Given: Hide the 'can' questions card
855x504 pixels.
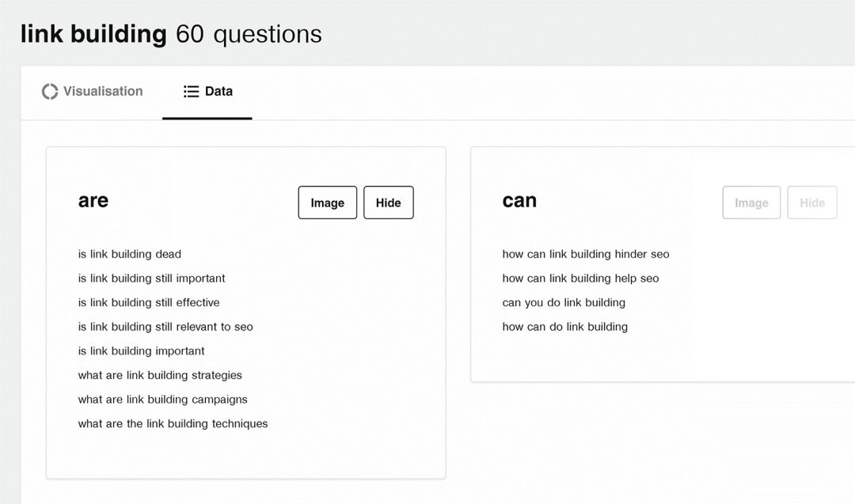Looking at the screenshot, I should 811,203.
